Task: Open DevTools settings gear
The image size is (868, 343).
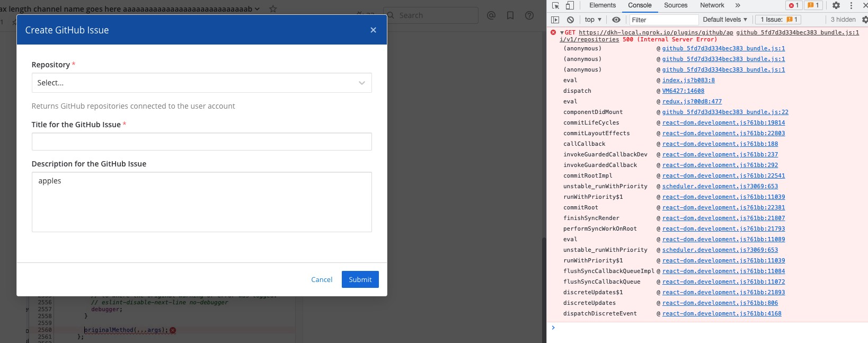Action: point(836,5)
